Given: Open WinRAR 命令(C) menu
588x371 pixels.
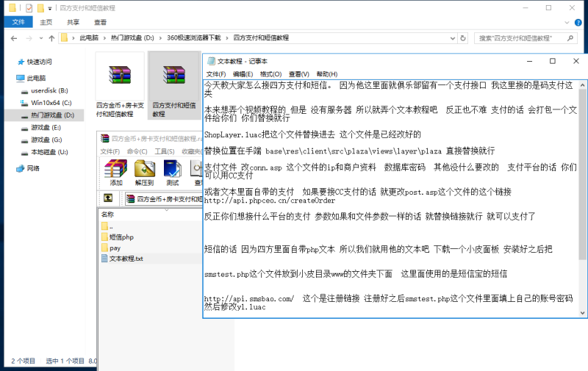Looking at the screenshot, I should tap(137, 151).
